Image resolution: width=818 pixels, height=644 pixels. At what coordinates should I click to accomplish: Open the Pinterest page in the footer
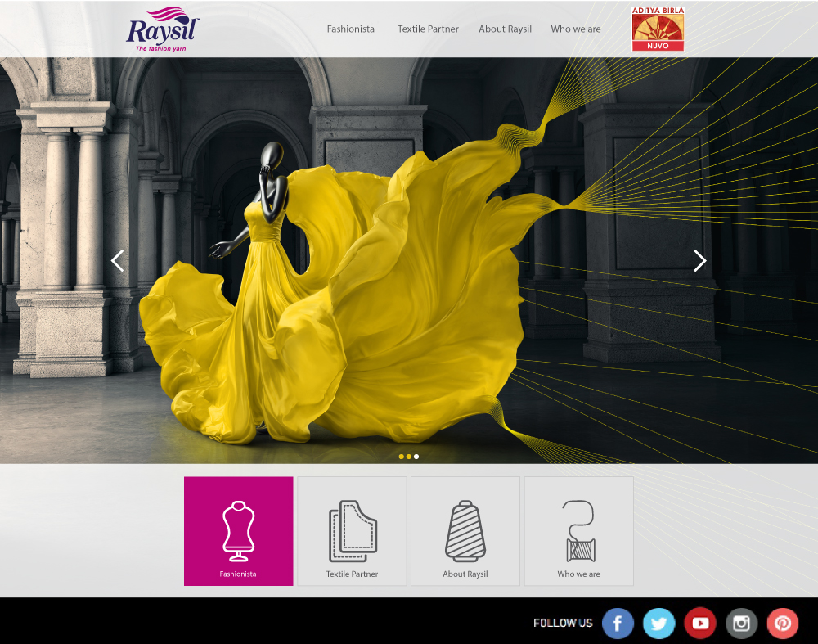783,623
